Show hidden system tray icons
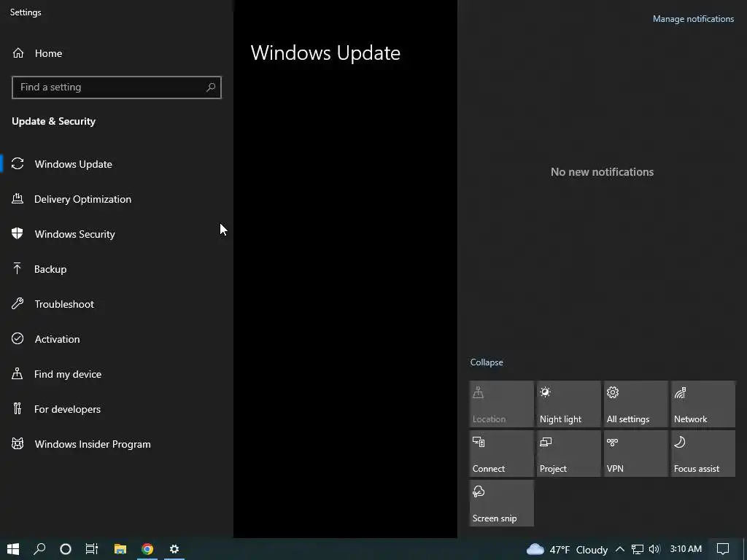This screenshot has height=560, width=747. click(x=620, y=549)
